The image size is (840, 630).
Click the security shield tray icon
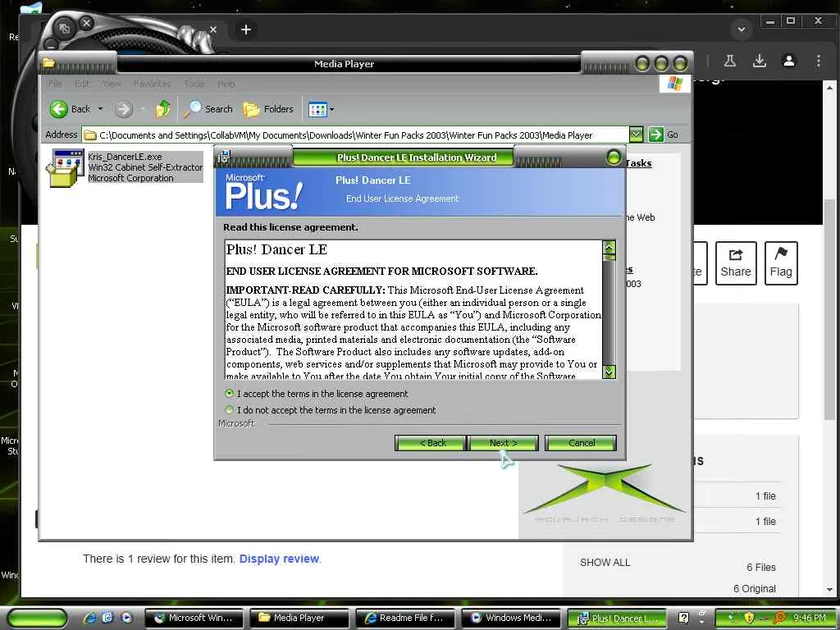point(750,618)
